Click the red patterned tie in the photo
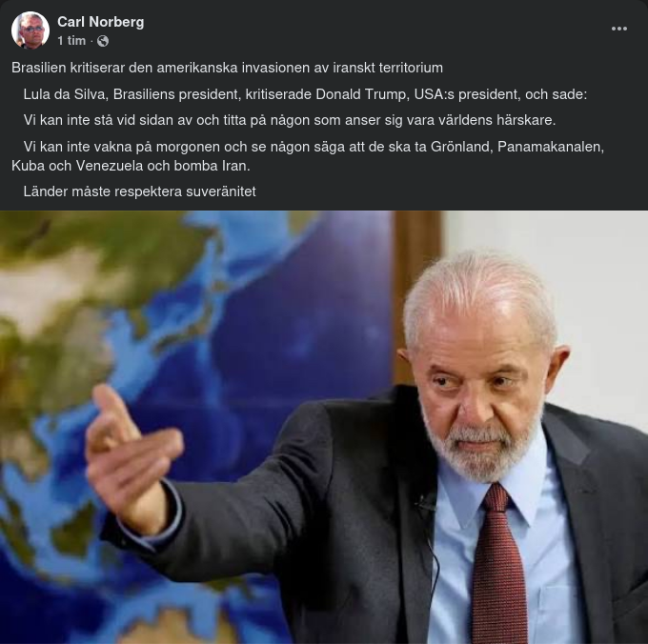The height and width of the screenshot is (644, 648). coord(499,566)
